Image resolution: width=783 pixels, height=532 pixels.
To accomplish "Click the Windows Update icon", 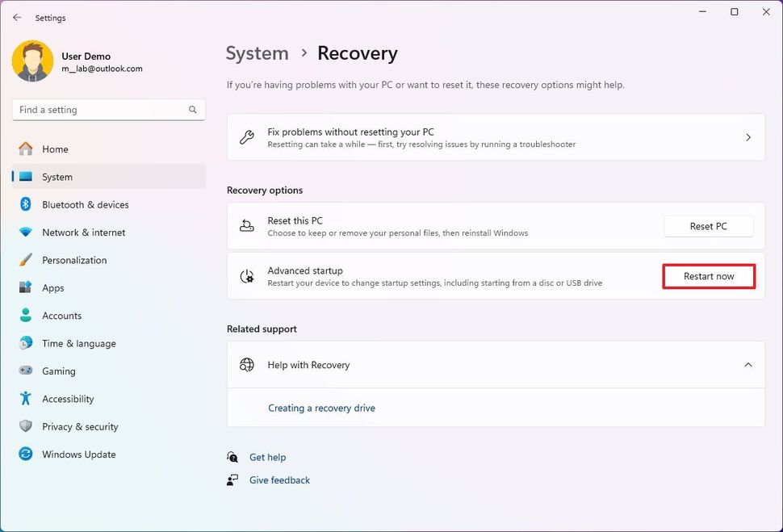I will (25, 455).
